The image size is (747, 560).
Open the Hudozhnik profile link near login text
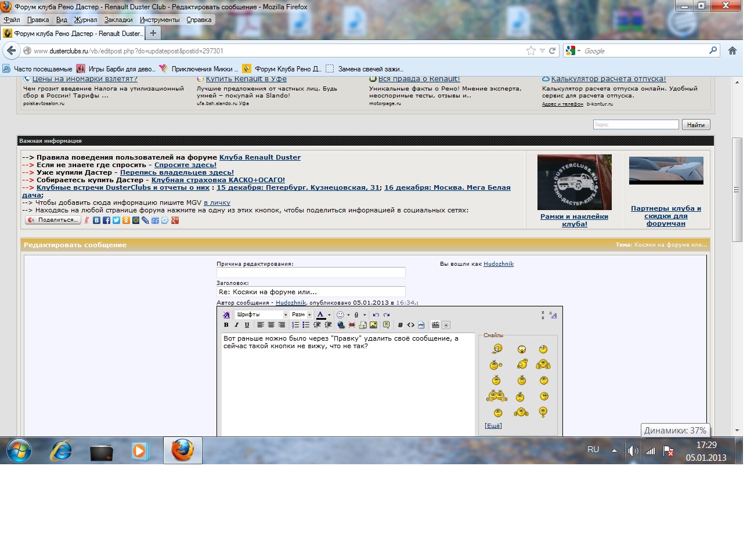(499, 264)
